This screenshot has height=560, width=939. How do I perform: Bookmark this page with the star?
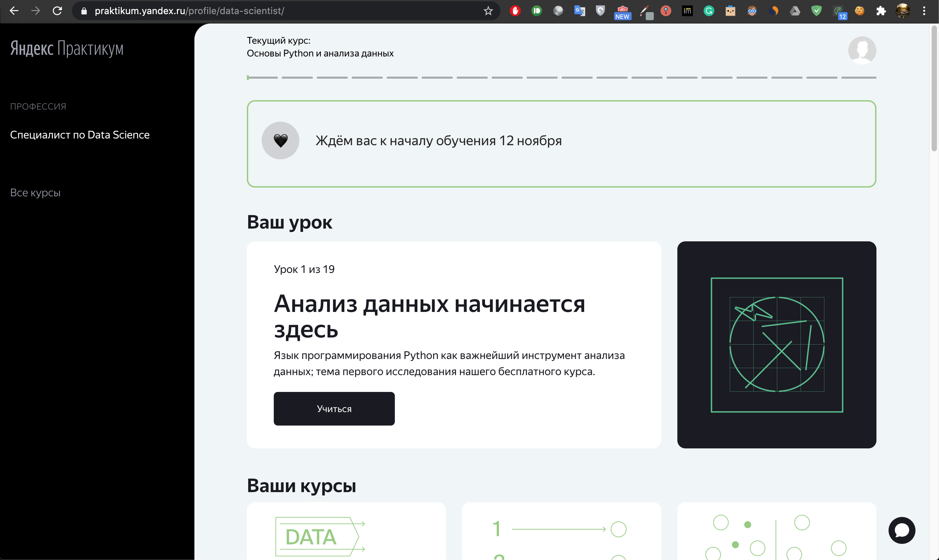coord(488,11)
